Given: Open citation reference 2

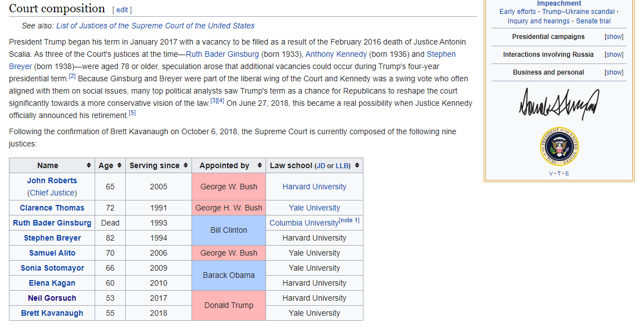Looking at the screenshot, I should click(72, 76).
